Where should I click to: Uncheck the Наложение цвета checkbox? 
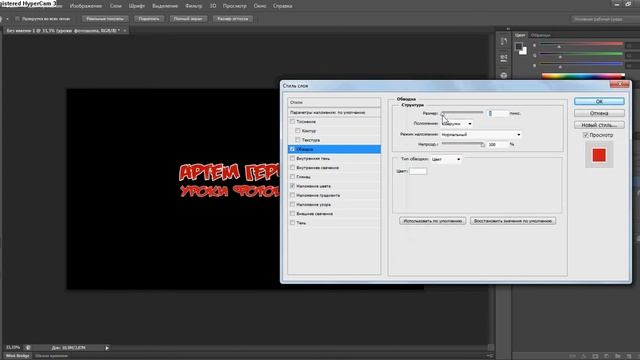292,186
